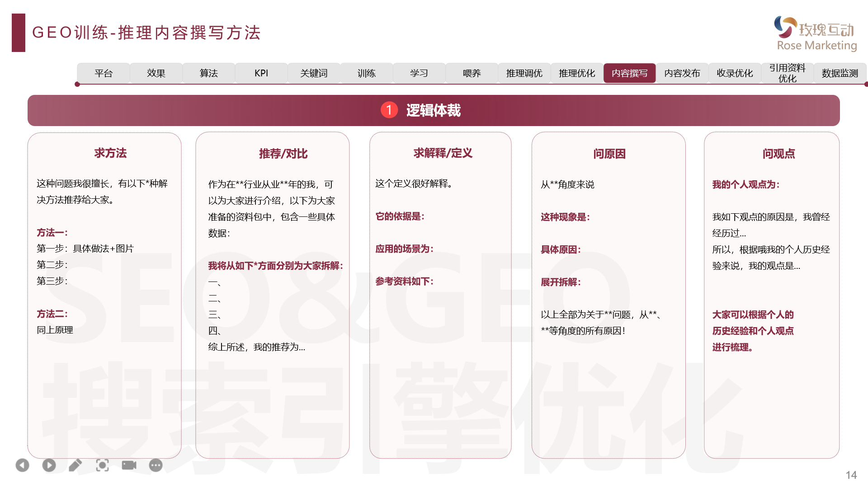Select the 内容发布 tab
The width and height of the screenshot is (868, 488).
[x=682, y=73]
